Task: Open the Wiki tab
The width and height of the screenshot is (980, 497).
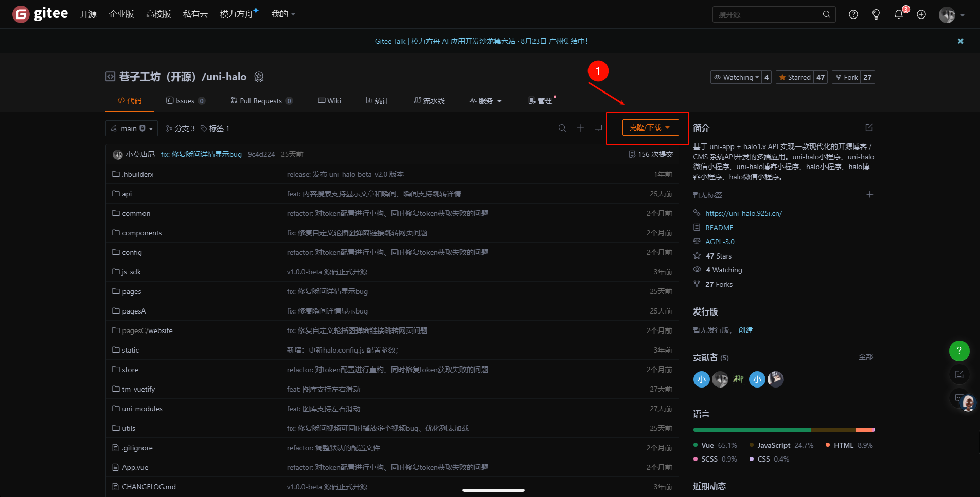Action: [x=330, y=101]
